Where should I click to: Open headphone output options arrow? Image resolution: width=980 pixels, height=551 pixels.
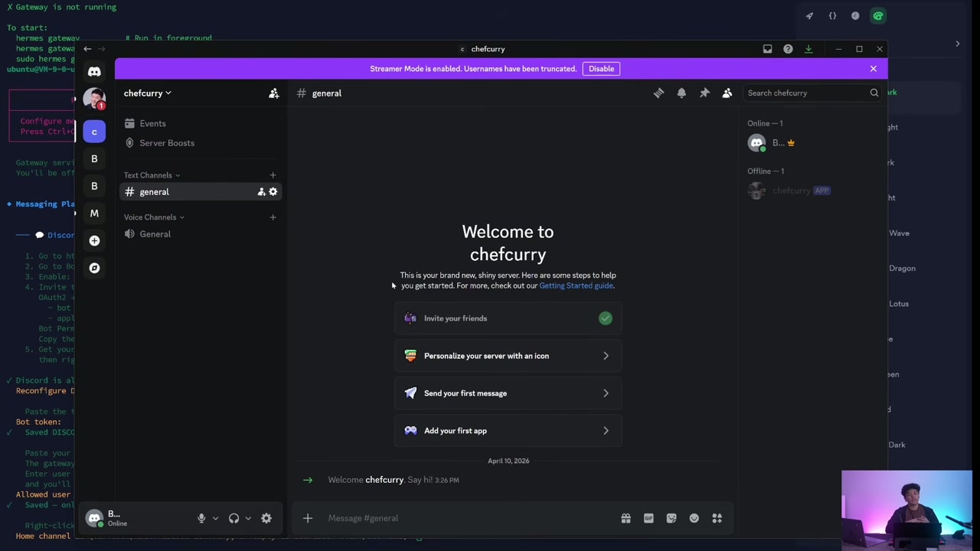[248, 518]
